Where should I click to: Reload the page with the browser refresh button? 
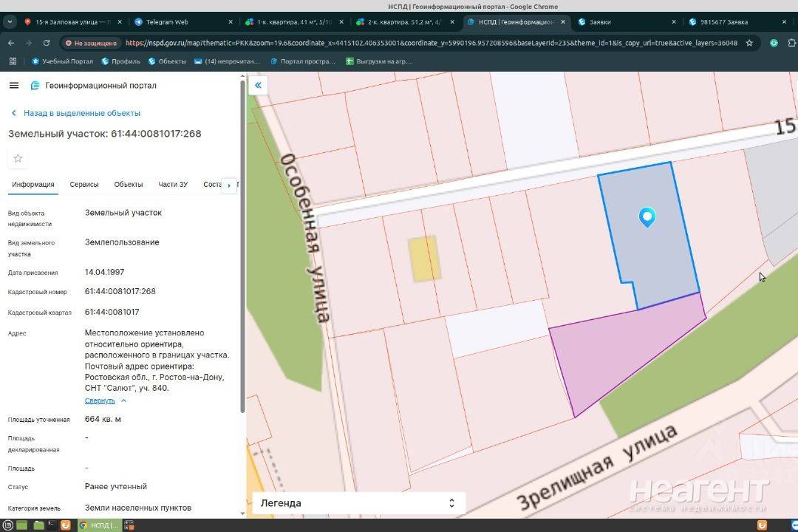pos(47,43)
